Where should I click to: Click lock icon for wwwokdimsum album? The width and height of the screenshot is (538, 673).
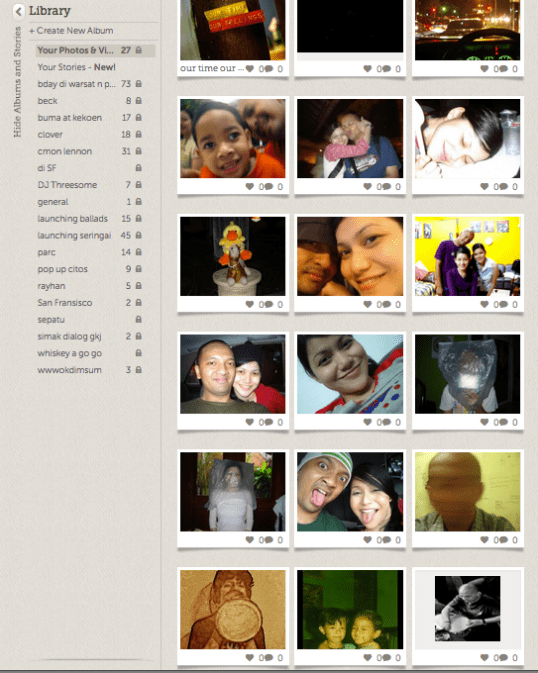click(x=139, y=370)
